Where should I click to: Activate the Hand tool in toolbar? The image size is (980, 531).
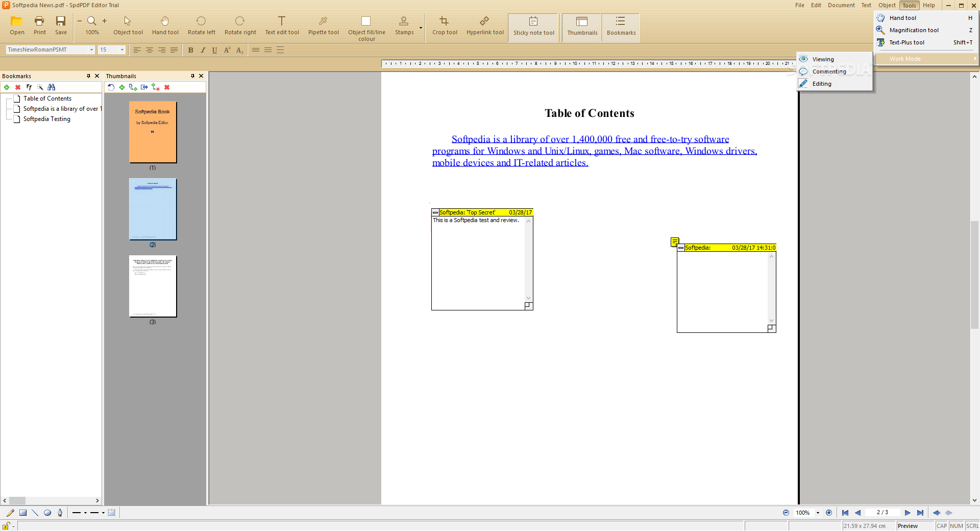pyautogui.click(x=165, y=26)
